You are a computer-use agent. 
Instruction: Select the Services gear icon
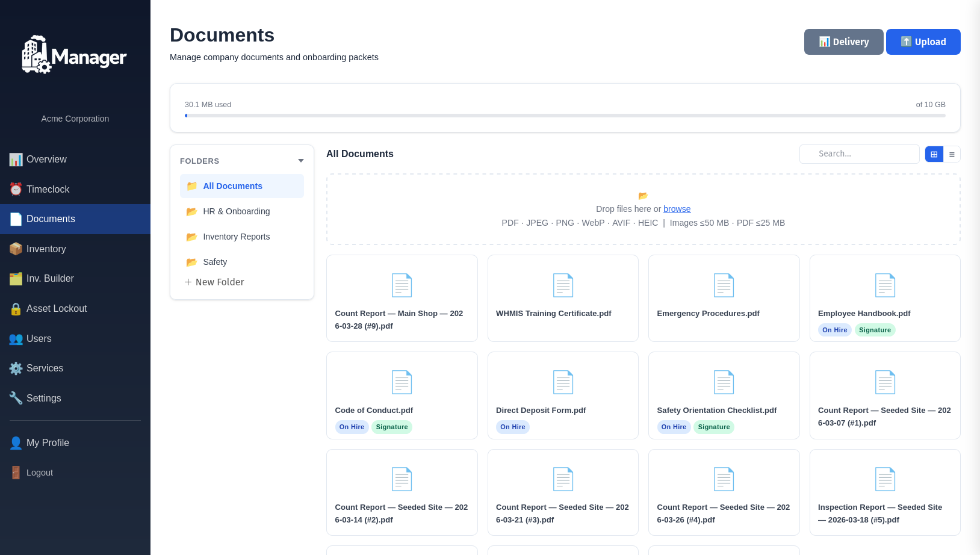pyautogui.click(x=16, y=368)
